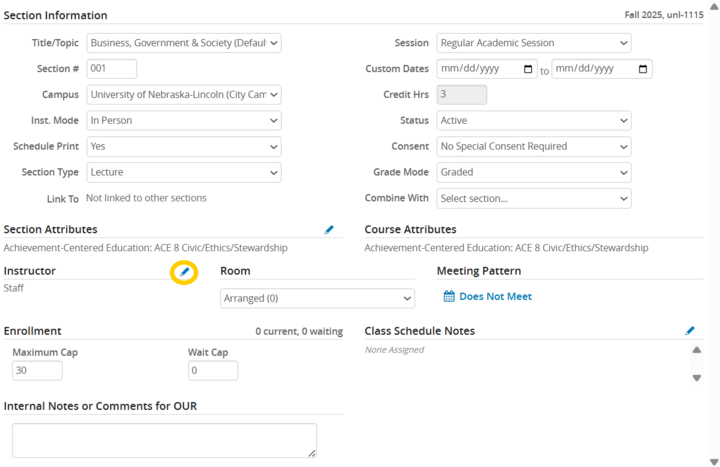Click the Meeting Pattern calendar icon

click(449, 296)
